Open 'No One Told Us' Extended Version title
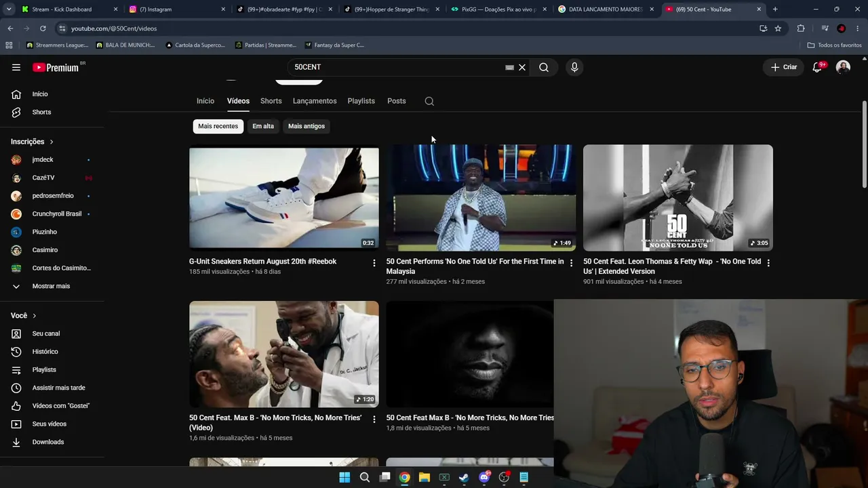 coord(672,266)
